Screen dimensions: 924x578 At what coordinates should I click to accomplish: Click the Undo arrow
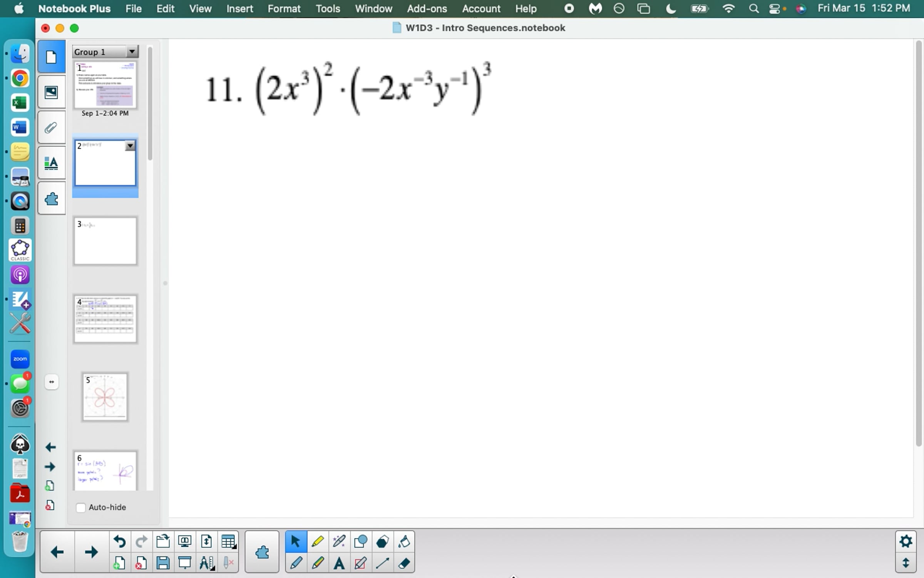(x=119, y=541)
